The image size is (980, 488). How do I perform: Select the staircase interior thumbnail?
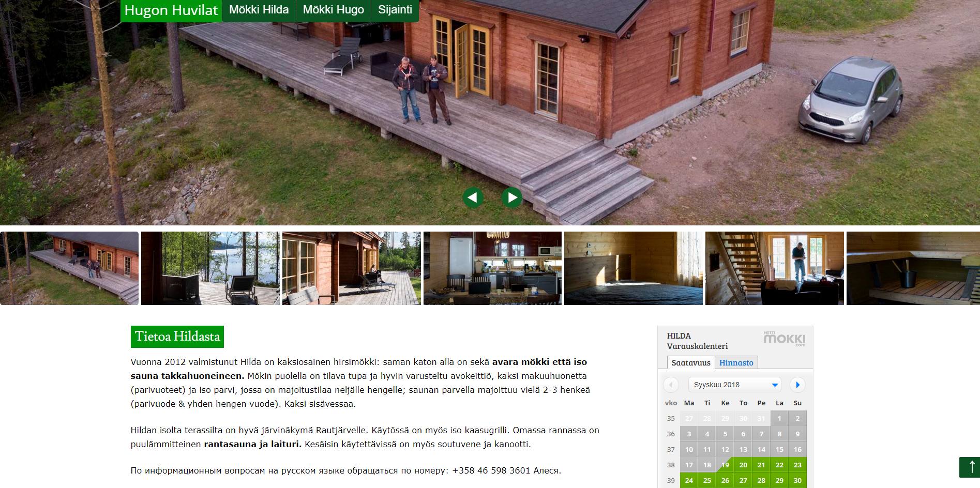click(775, 268)
